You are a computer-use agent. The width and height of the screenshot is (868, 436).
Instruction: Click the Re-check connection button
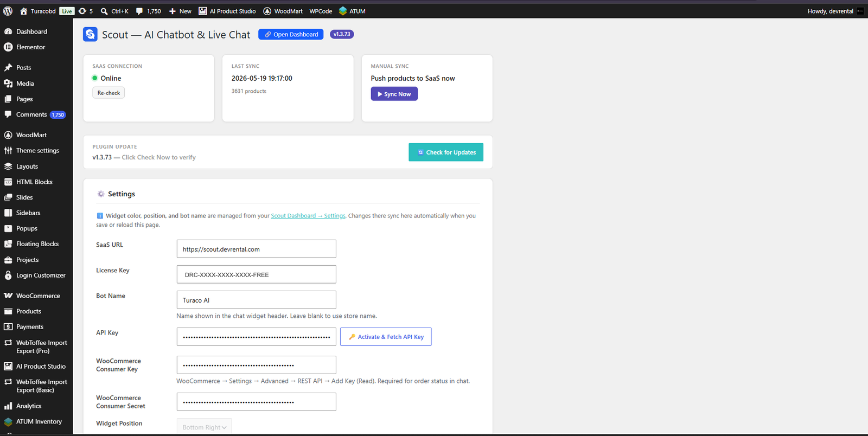pyautogui.click(x=108, y=93)
